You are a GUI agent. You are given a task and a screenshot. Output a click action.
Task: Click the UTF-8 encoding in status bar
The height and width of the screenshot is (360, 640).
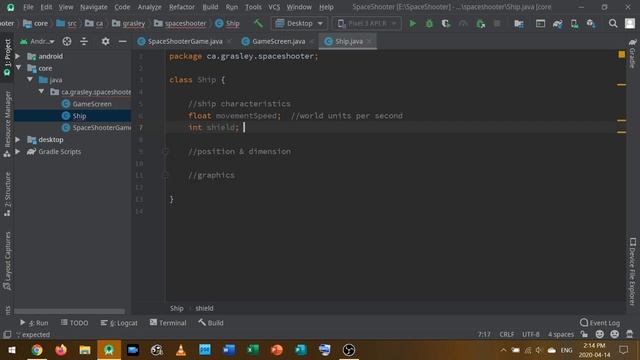click(x=531, y=334)
